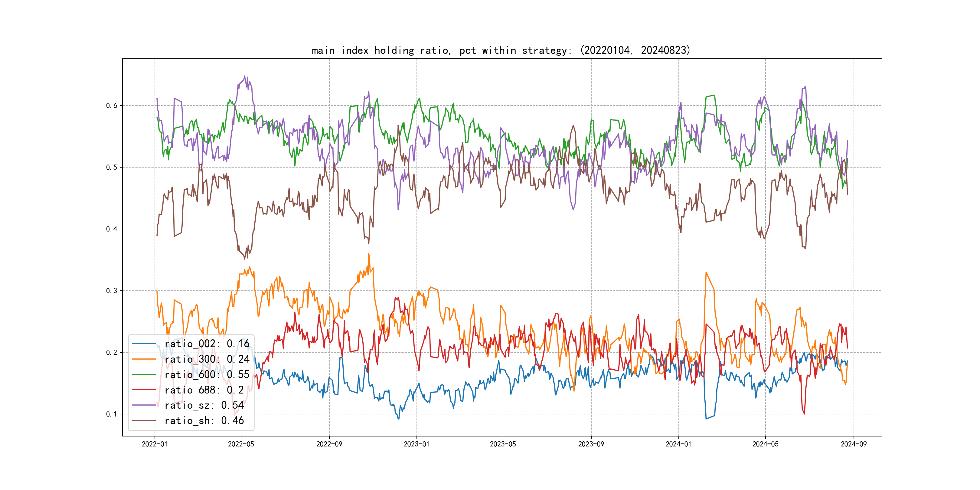980x490 pixels.
Task: Click the 2024-09 x-axis tick label
Action: click(x=853, y=444)
